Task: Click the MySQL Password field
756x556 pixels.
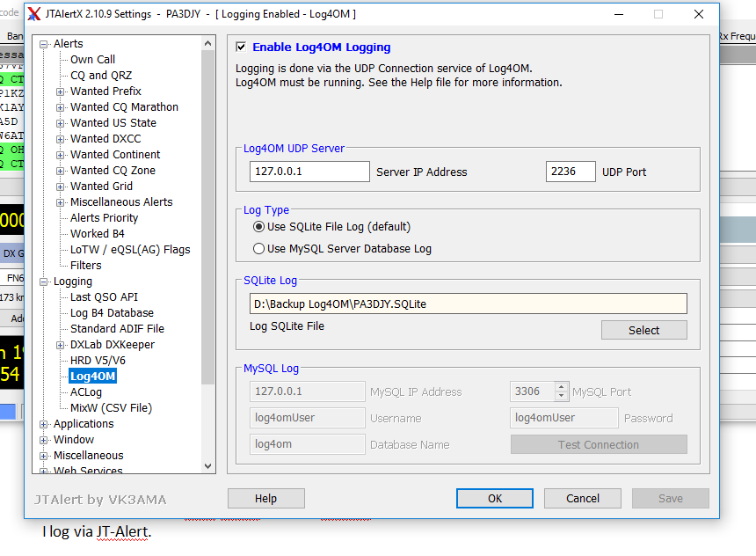Action: point(564,418)
